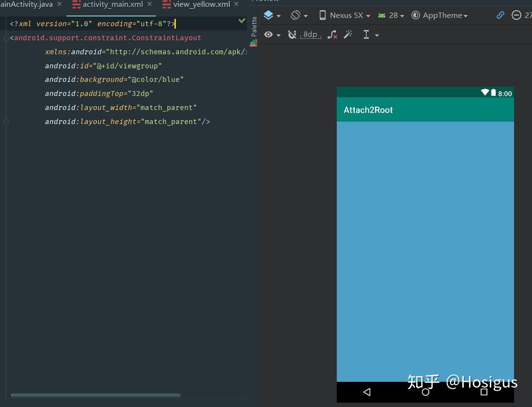Screen dimensions: 532x407
Task: Click the 8dp default margins button
Action: [310, 35]
